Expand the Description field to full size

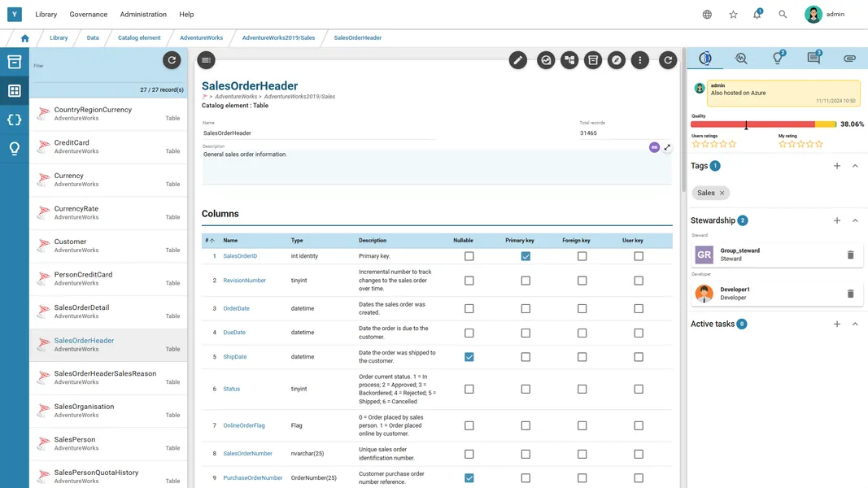click(x=667, y=147)
